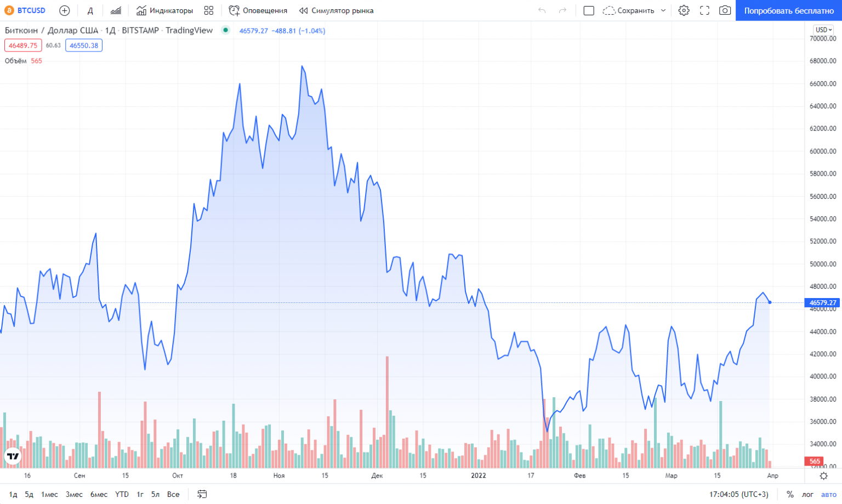This screenshot has height=504, width=842.
Task: Enter fullscreen mode
Action: click(704, 10)
